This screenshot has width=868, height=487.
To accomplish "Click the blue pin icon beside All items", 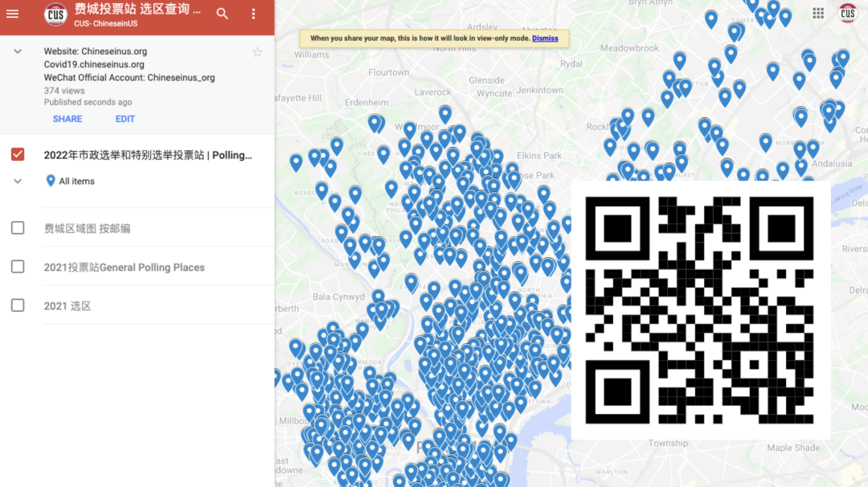I will point(51,181).
